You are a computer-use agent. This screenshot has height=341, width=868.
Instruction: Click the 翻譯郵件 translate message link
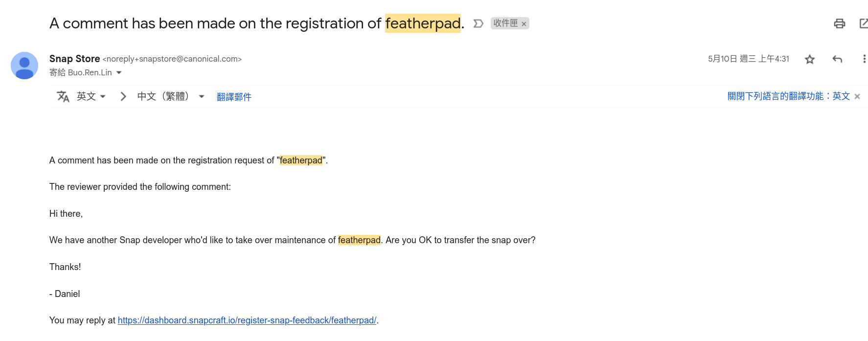coord(234,97)
